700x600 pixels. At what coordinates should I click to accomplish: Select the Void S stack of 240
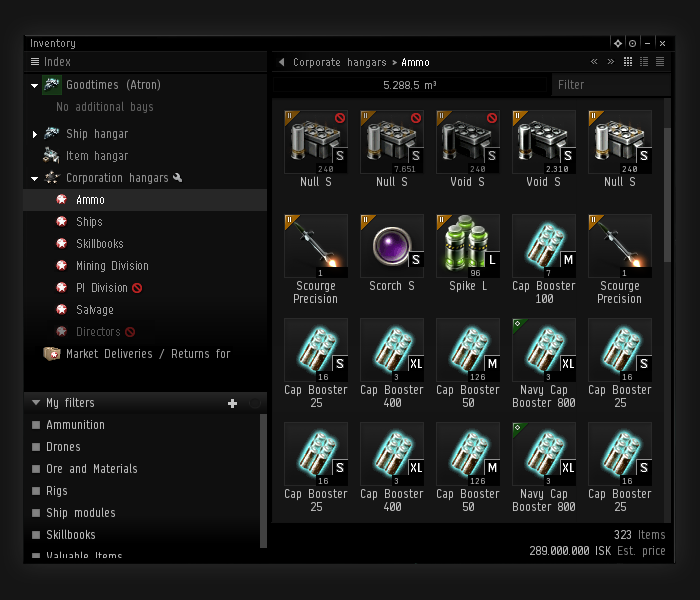pyautogui.click(x=468, y=149)
